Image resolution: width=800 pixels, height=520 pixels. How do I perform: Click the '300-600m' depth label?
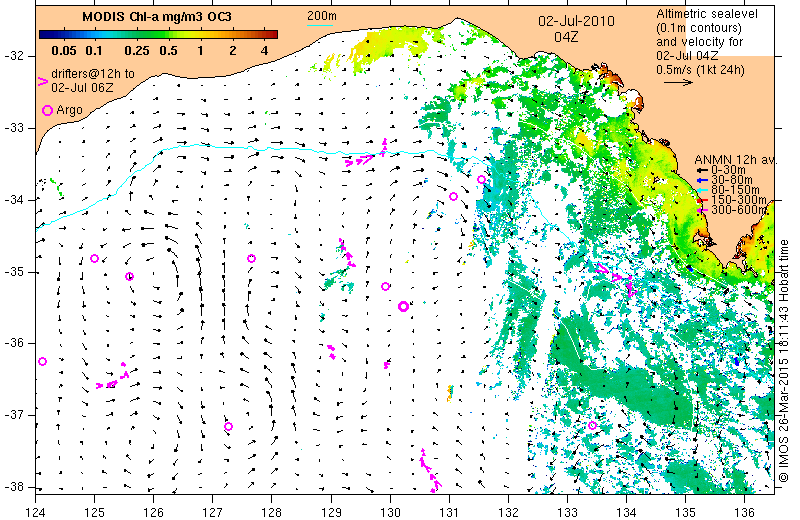click(x=740, y=210)
